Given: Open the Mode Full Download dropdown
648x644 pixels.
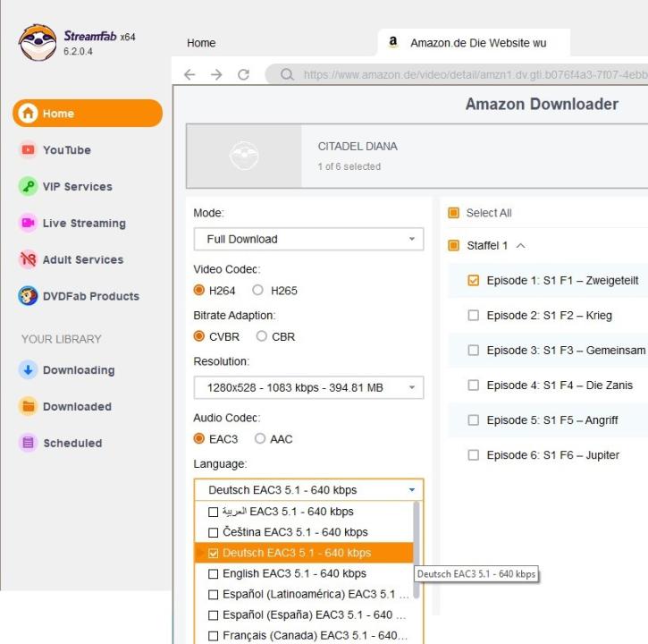Looking at the screenshot, I should pos(308,239).
